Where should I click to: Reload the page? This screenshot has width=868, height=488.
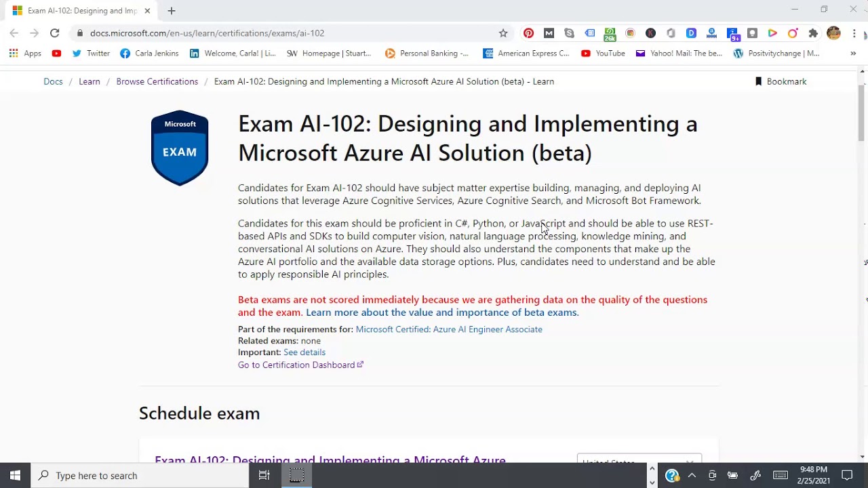coord(55,33)
